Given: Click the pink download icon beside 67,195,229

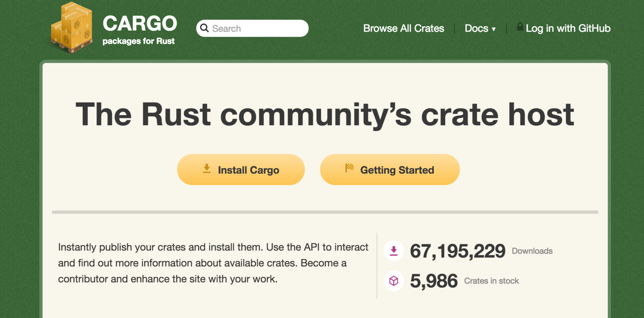Looking at the screenshot, I should point(394,251).
